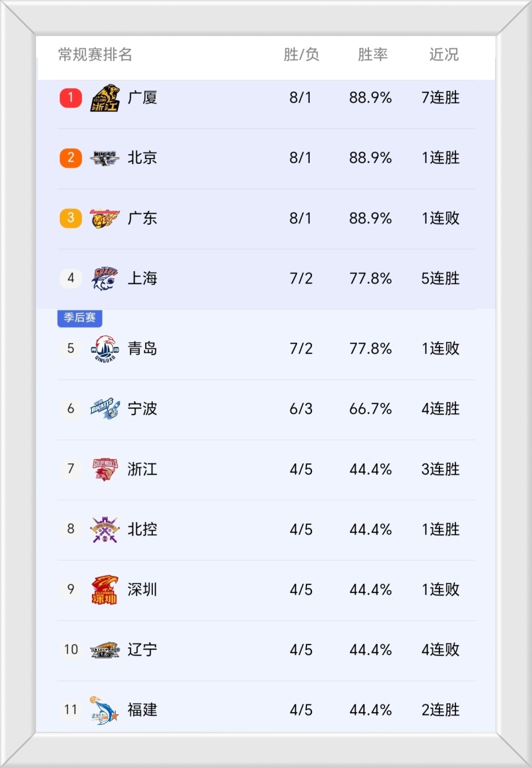This screenshot has height=768, width=532.
Task: Click the 辽宁 Flying Leopards logo
Action: tap(104, 649)
